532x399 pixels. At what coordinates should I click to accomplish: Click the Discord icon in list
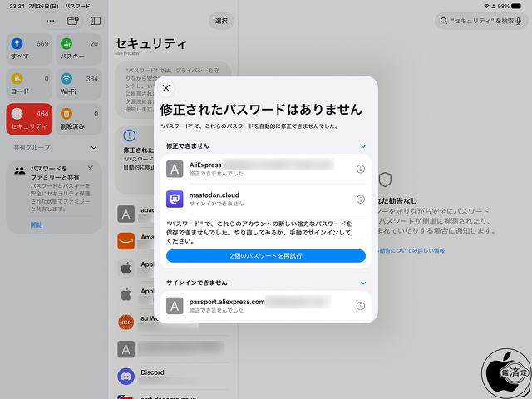pos(126,377)
